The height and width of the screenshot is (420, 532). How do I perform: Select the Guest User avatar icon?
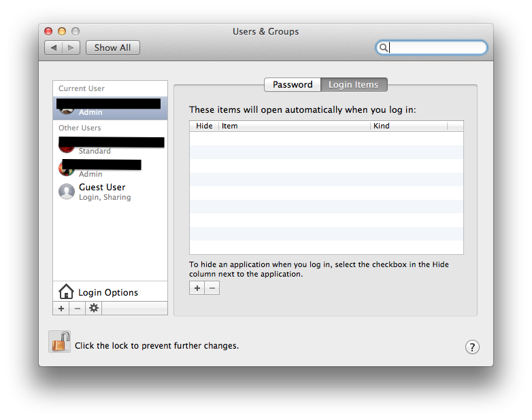67,192
